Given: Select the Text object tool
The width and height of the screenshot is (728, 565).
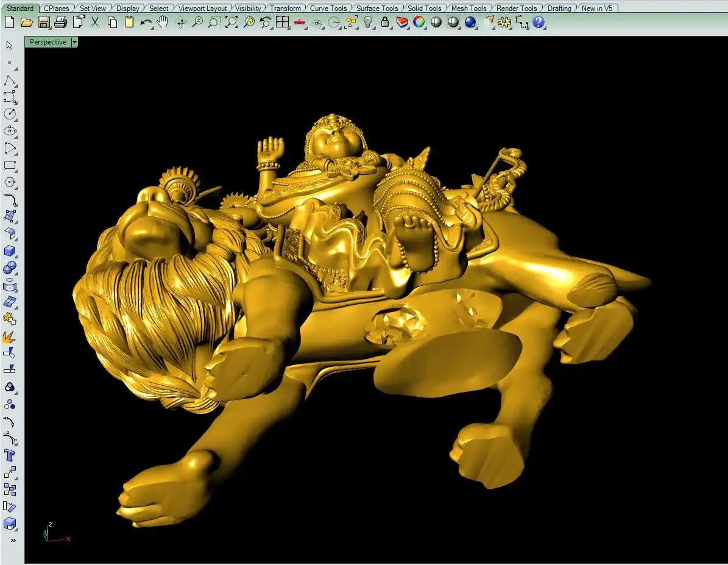Looking at the screenshot, I should pos(10,455).
